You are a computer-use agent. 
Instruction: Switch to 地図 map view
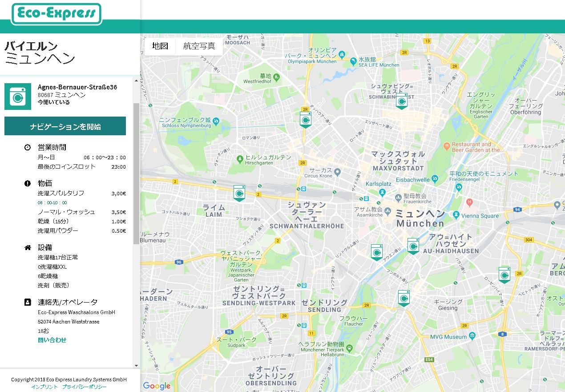pos(160,46)
